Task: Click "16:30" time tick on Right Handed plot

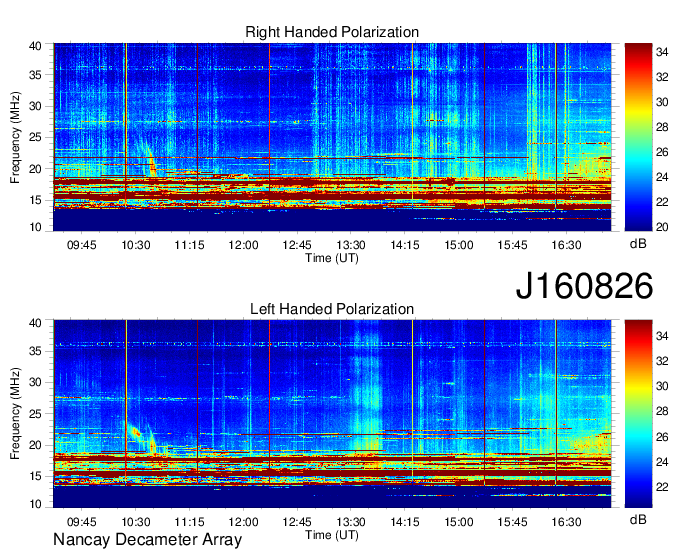Action: pyautogui.click(x=566, y=245)
